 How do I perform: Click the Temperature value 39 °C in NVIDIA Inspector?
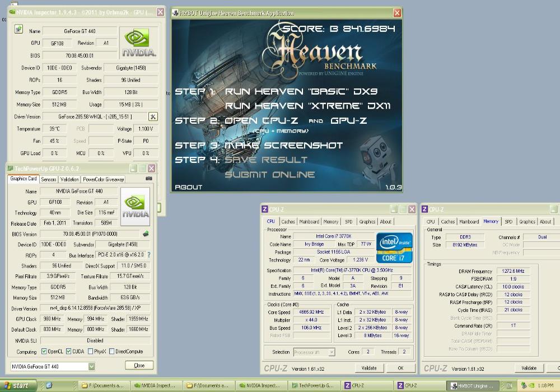54,129
